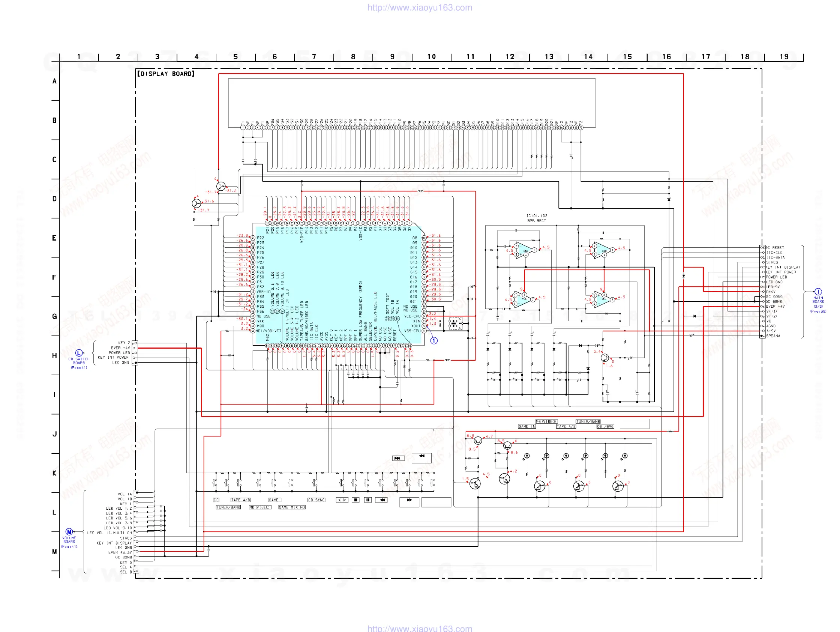
Task: Click the pause symbol key label
Action: tap(367, 500)
